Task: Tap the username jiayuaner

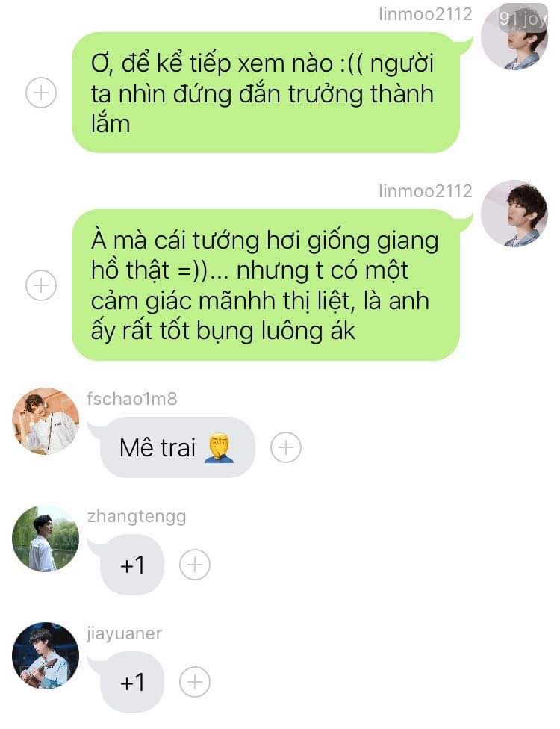Action: point(125,634)
